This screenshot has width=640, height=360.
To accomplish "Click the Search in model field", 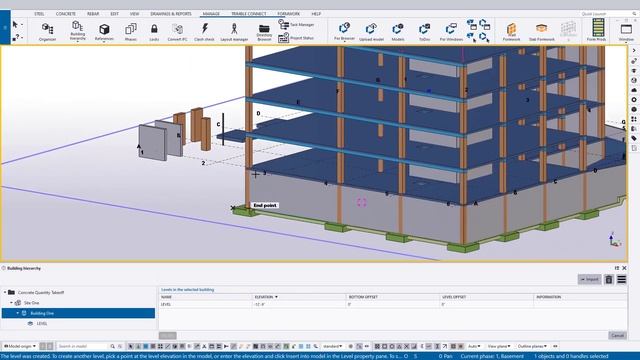I will 82,346.
